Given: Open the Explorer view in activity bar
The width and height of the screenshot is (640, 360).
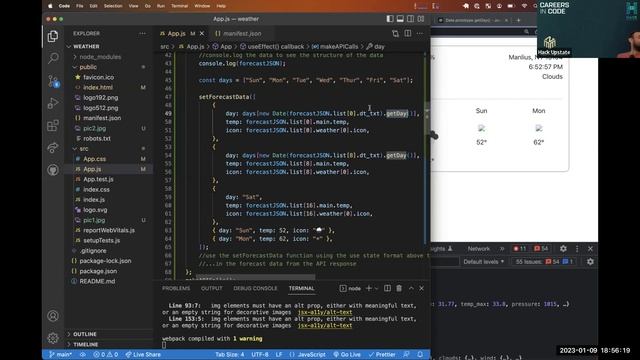Looking at the screenshot, I should click(53, 36).
